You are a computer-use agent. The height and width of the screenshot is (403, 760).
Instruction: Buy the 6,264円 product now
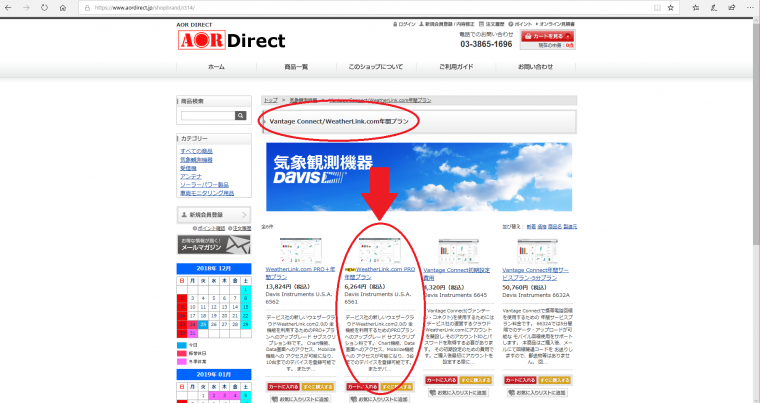pos(396,387)
